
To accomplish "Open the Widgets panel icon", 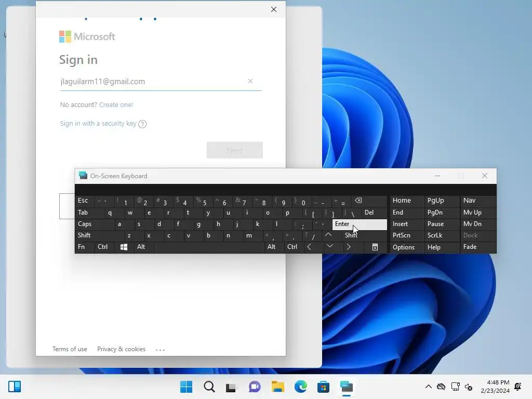I will coord(15,387).
